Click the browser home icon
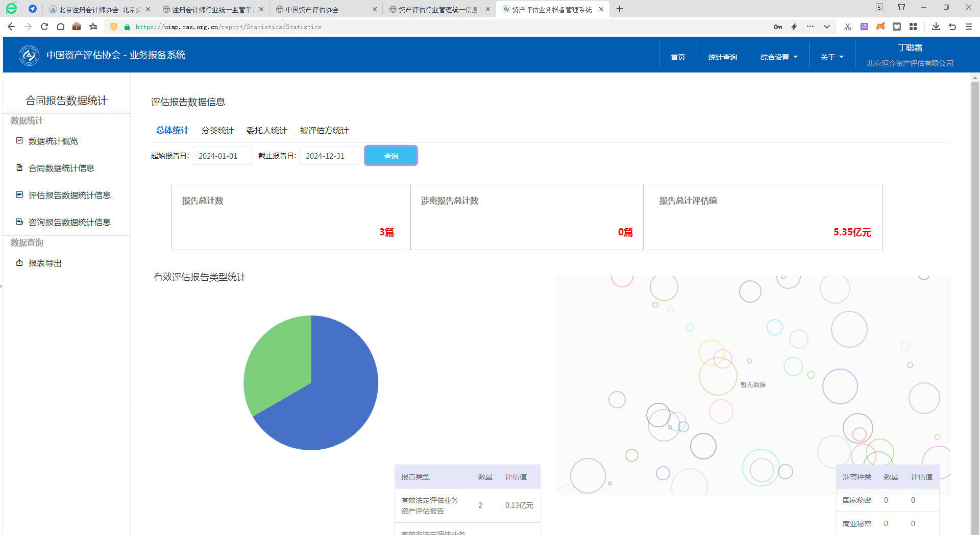The width and height of the screenshot is (980, 535). (x=61, y=27)
